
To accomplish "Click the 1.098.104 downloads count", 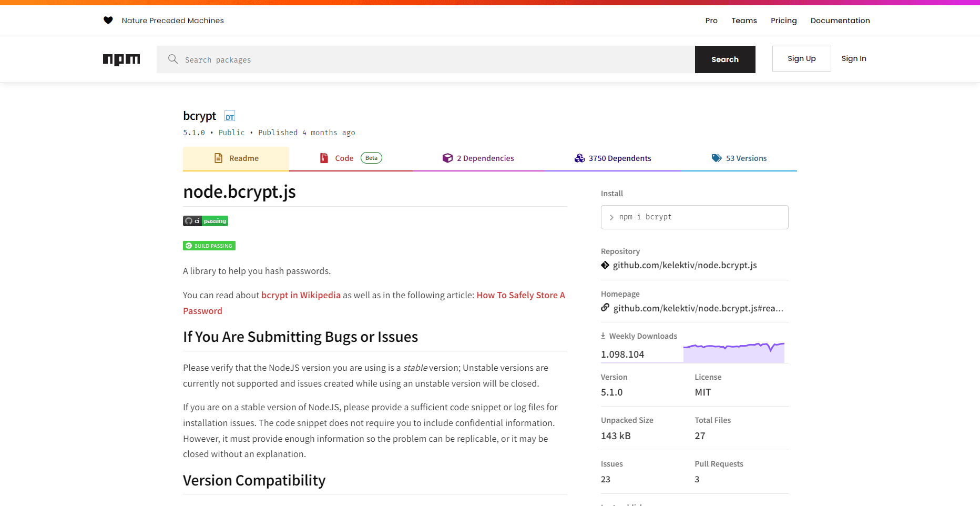I will point(622,355).
